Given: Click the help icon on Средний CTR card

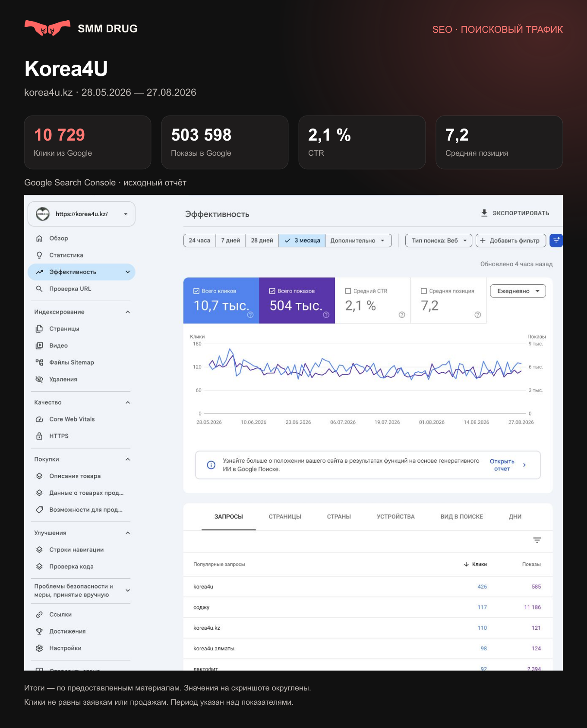Looking at the screenshot, I should coord(402,315).
